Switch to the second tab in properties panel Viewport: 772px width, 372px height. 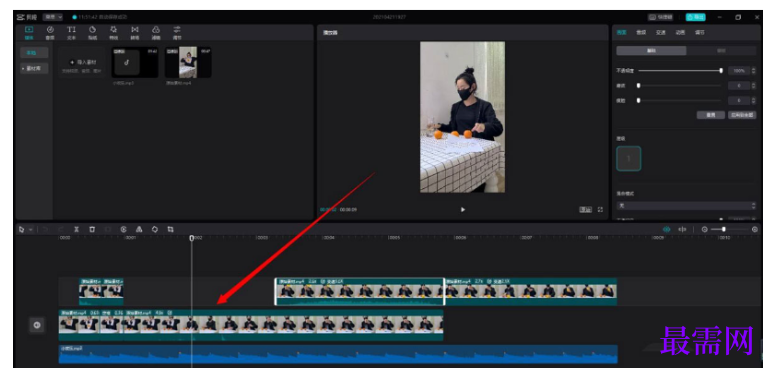click(641, 32)
